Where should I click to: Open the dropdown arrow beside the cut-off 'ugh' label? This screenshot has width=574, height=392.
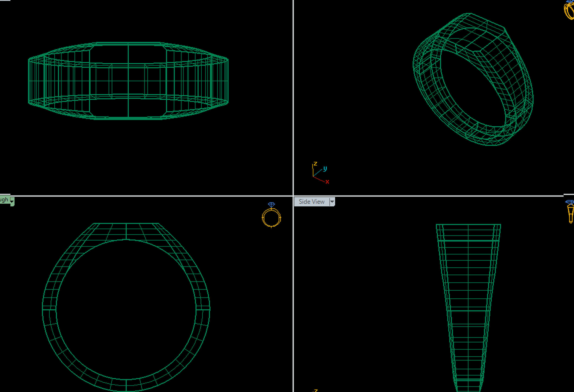pyautogui.click(x=12, y=202)
